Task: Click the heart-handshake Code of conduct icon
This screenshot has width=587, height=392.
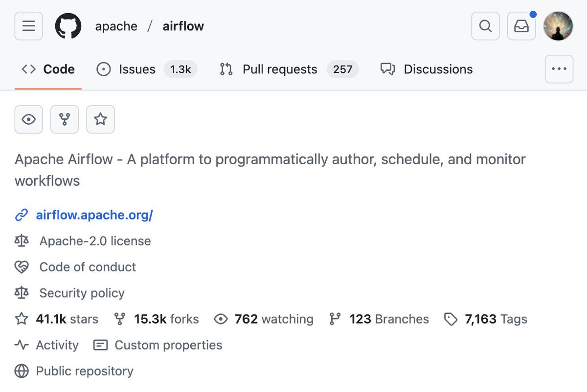Action: pyautogui.click(x=22, y=267)
